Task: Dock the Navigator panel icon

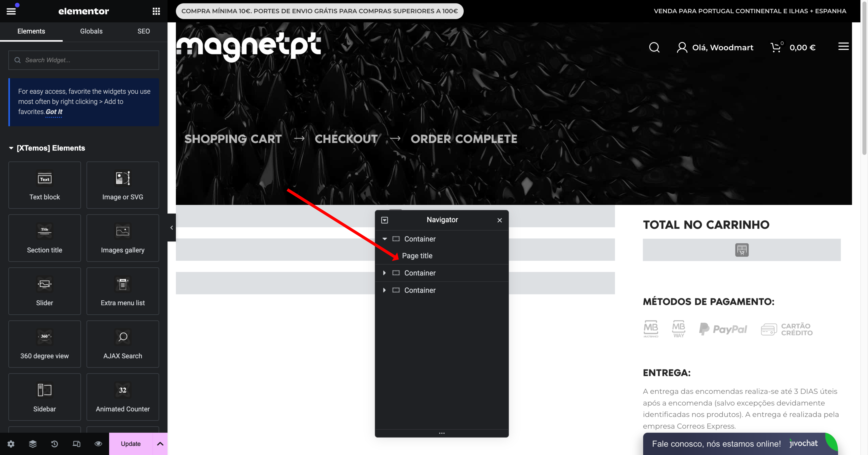Action: coord(385,220)
